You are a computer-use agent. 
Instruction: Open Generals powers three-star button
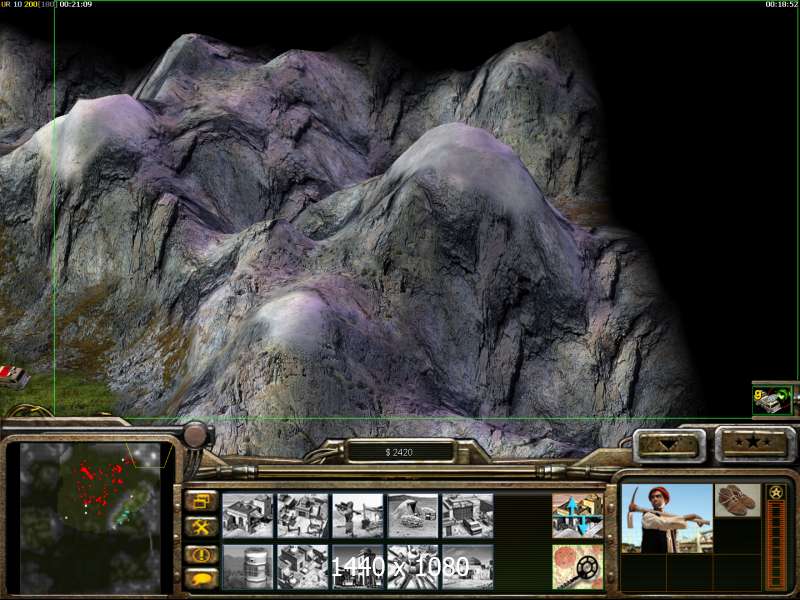pyautogui.click(x=754, y=444)
